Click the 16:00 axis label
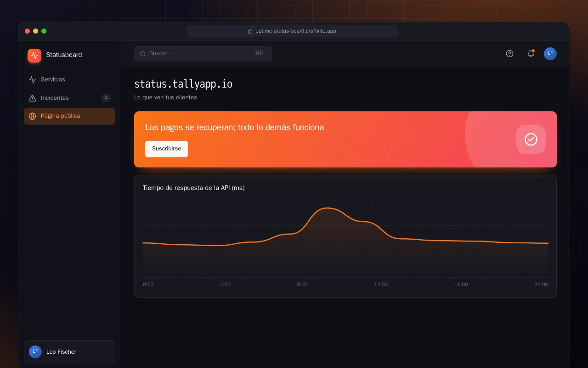Viewport: 588px width, 368px height. [461, 284]
